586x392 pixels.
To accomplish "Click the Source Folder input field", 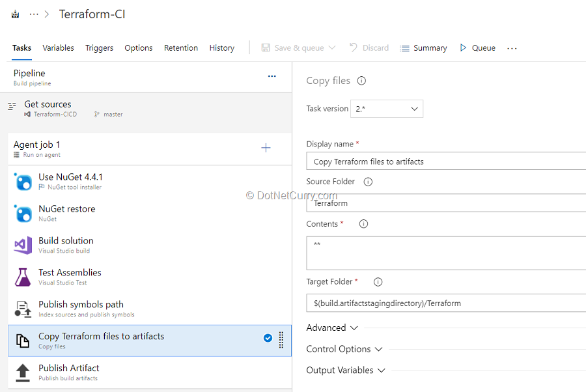I will (446, 203).
